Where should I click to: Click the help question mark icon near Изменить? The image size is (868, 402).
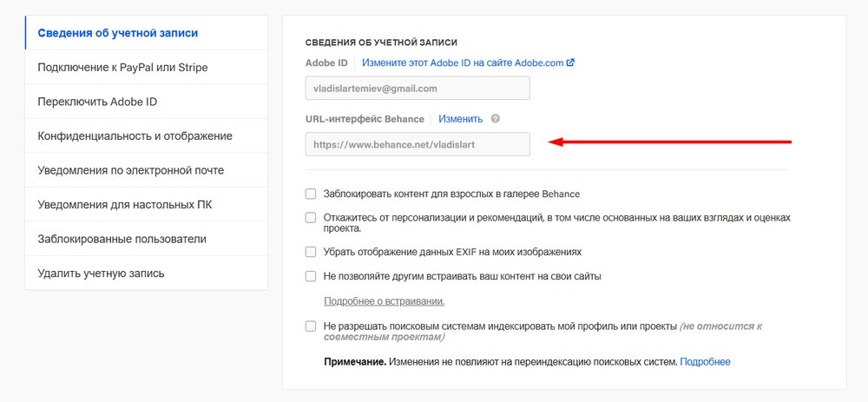496,118
